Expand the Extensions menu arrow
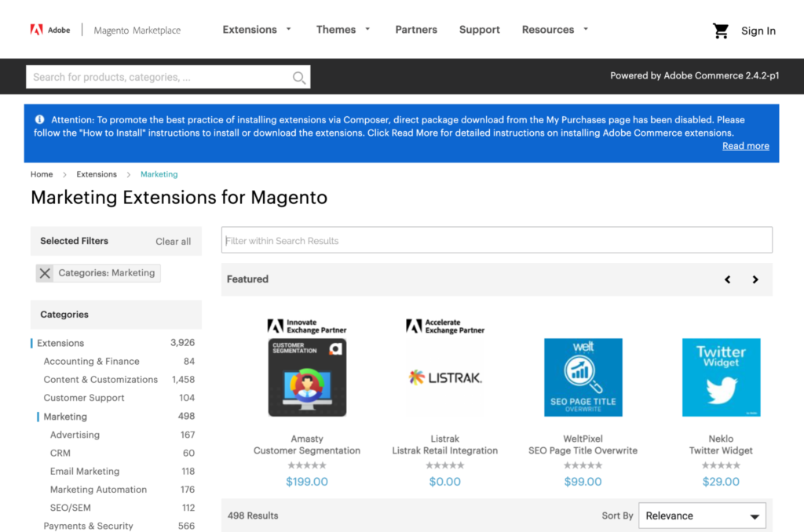The height and width of the screenshot is (532, 804). pyautogui.click(x=289, y=29)
